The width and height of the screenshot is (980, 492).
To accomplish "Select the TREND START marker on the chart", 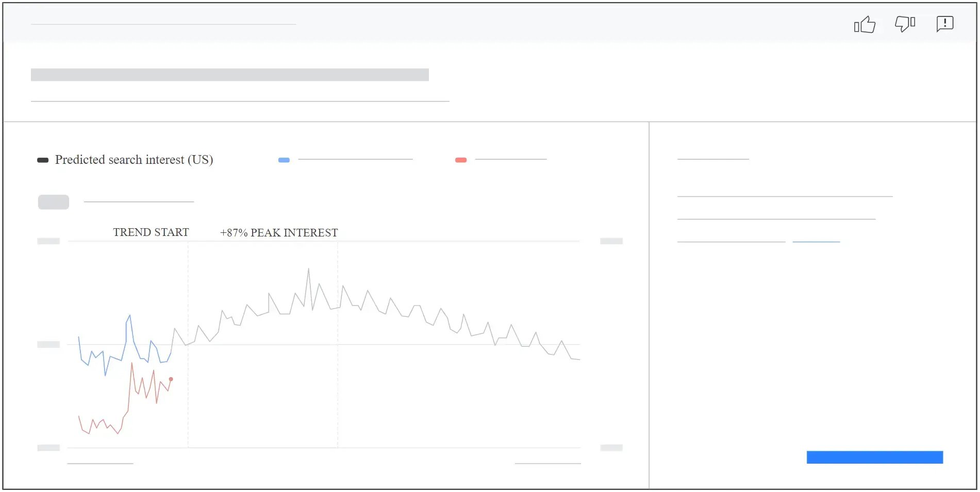I will [x=151, y=232].
